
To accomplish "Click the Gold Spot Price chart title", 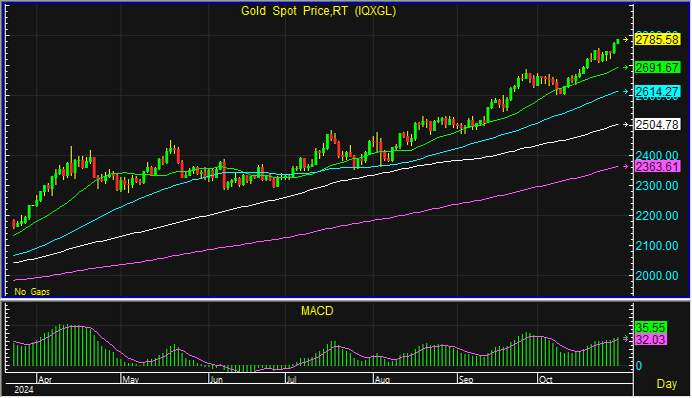I will [319, 11].
